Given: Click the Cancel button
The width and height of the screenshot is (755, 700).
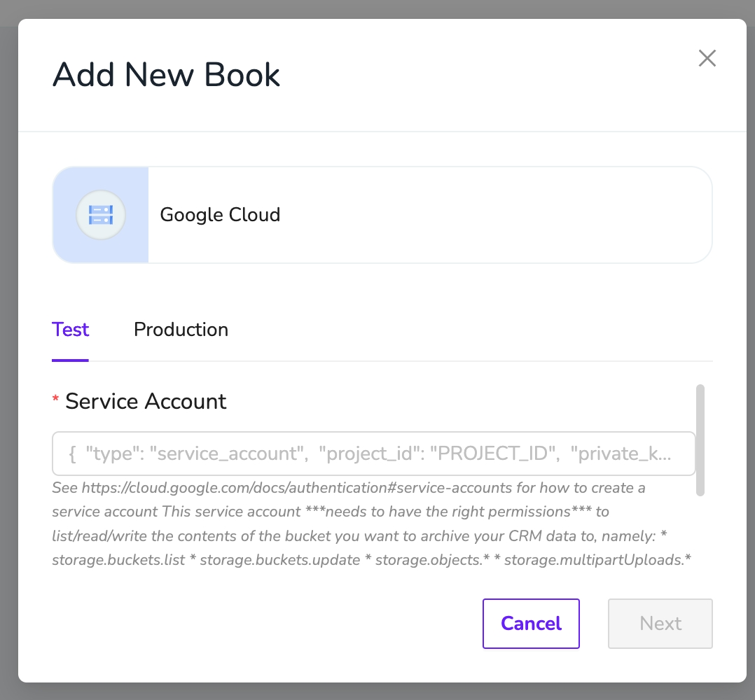Looking at the screenshot, I should [531, 624].
